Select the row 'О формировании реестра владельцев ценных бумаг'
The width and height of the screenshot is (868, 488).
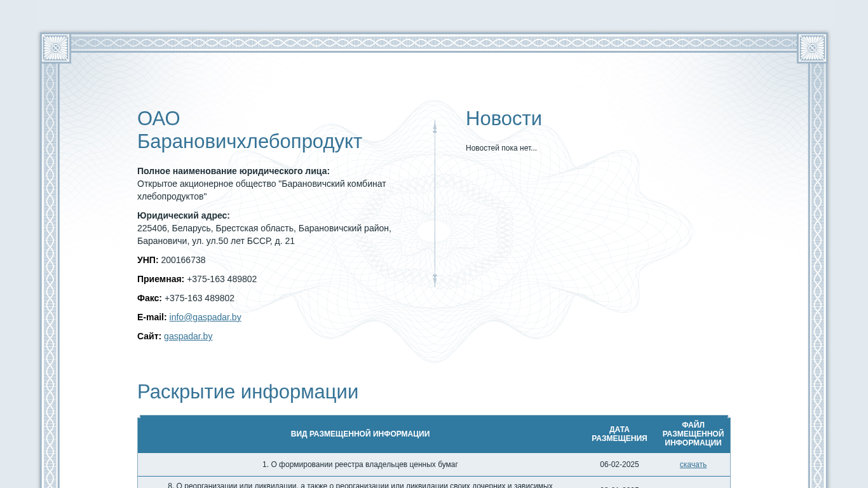click(360, 464)
